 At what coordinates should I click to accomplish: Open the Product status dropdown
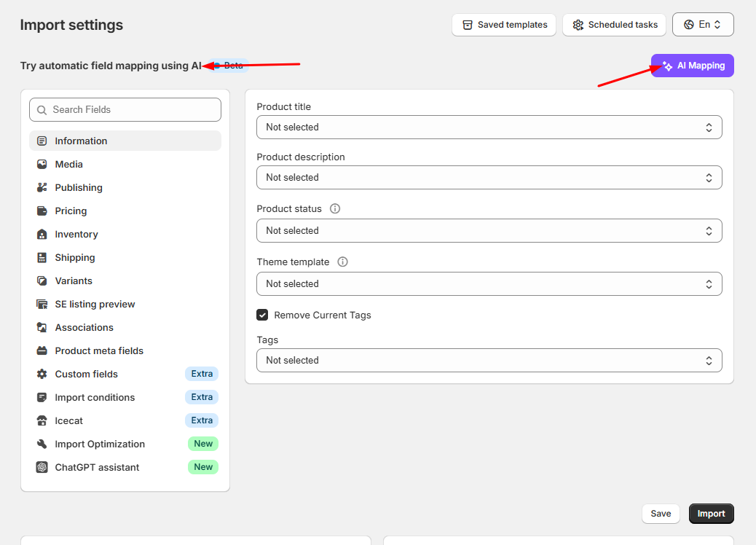[489, 230]
